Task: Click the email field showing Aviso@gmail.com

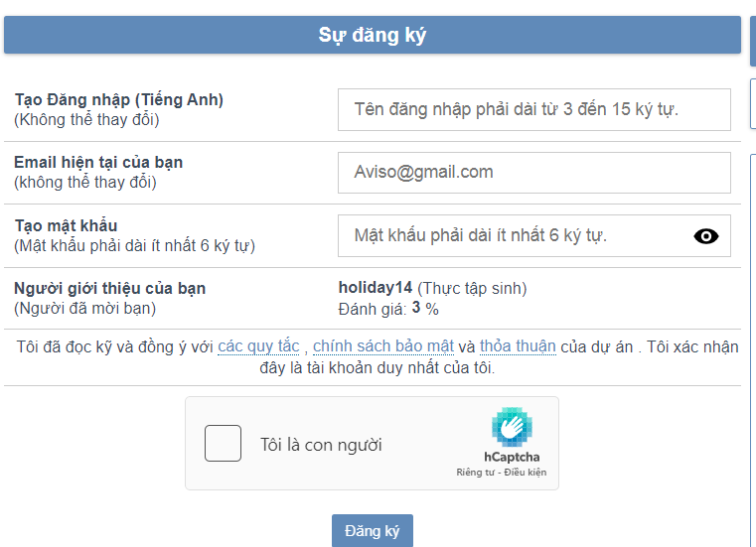Action: click(x=533, y=173)
